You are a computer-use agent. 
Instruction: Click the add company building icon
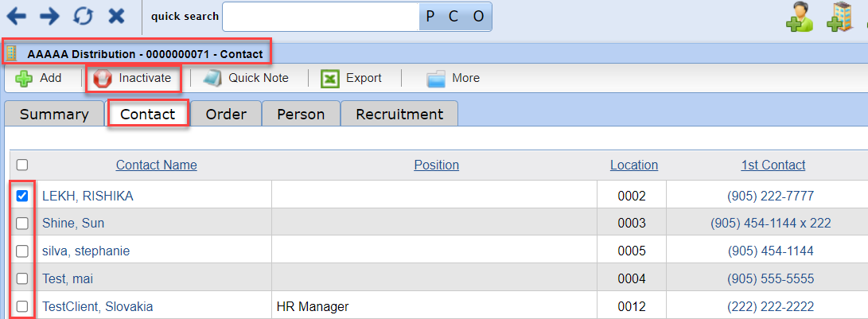pyautogui.click(x=840, y=18)
